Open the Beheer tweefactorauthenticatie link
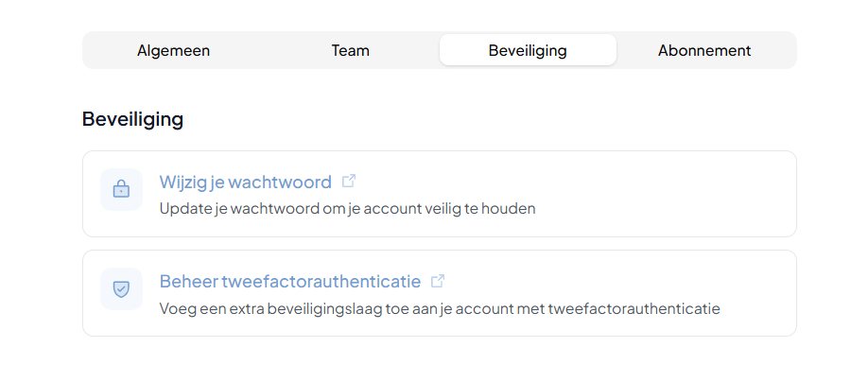Screen dimensions: 868x382 click(290, 281)
